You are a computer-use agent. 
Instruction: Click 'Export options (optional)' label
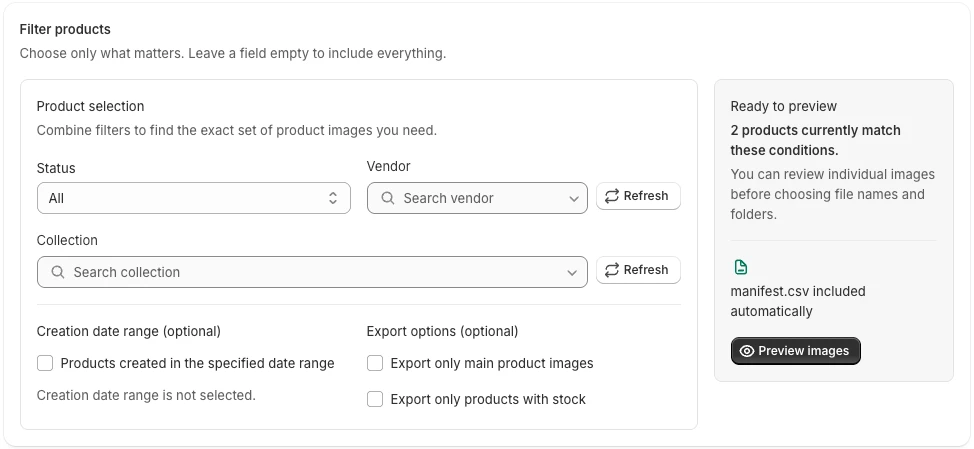point(442,331)
